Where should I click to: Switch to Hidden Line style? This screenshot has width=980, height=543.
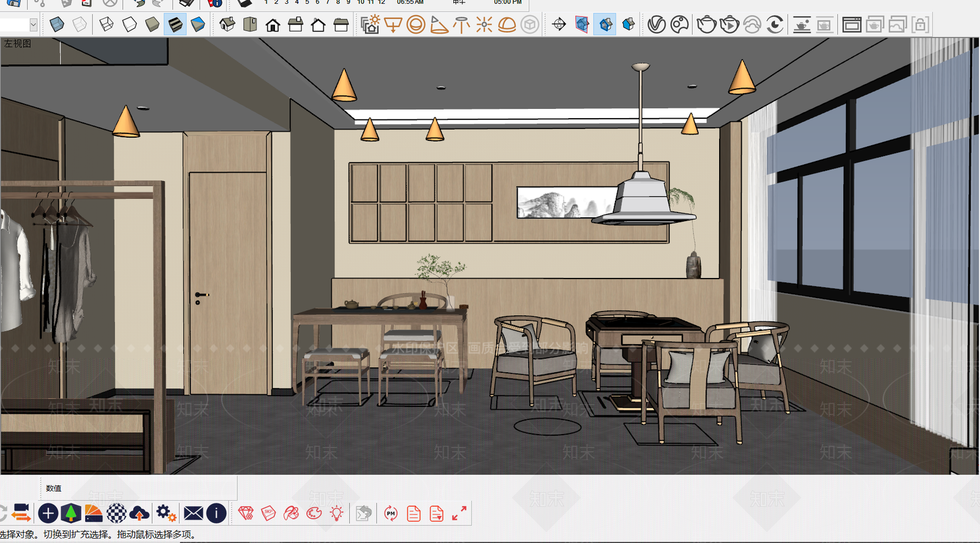click(129, 24)
